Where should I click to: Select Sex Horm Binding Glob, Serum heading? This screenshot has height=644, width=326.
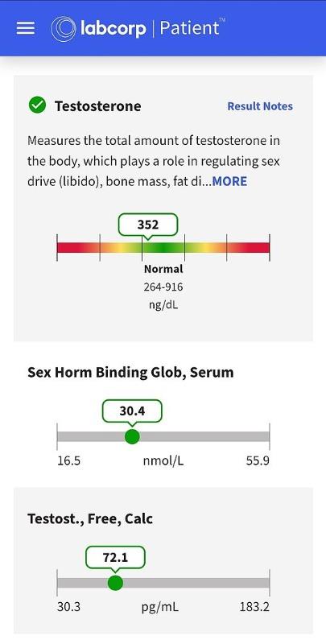130,373
